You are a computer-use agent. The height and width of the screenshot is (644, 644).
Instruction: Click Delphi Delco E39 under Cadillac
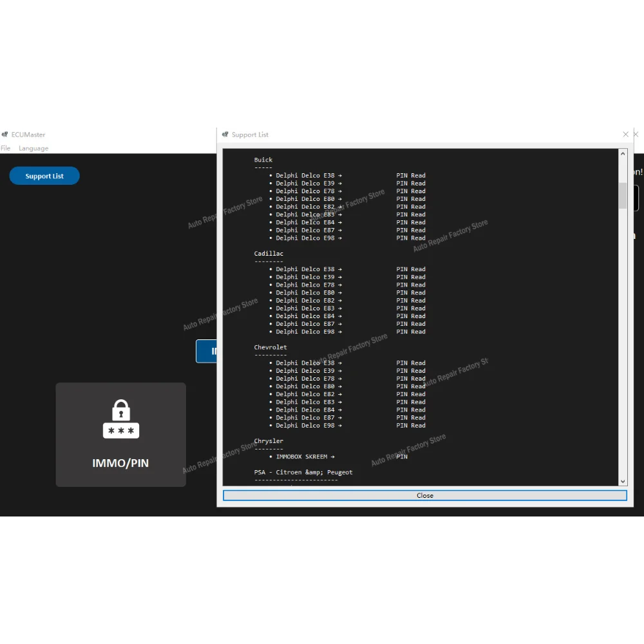(305, 277)
